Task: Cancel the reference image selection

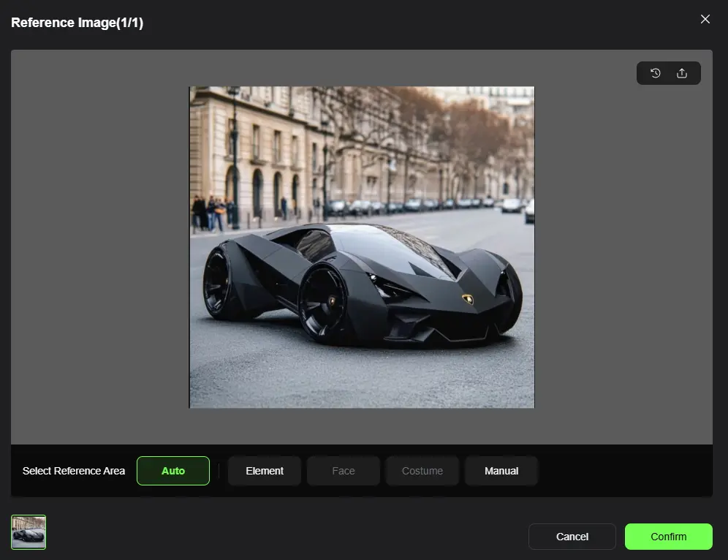Action: click(x=572, y=537)
